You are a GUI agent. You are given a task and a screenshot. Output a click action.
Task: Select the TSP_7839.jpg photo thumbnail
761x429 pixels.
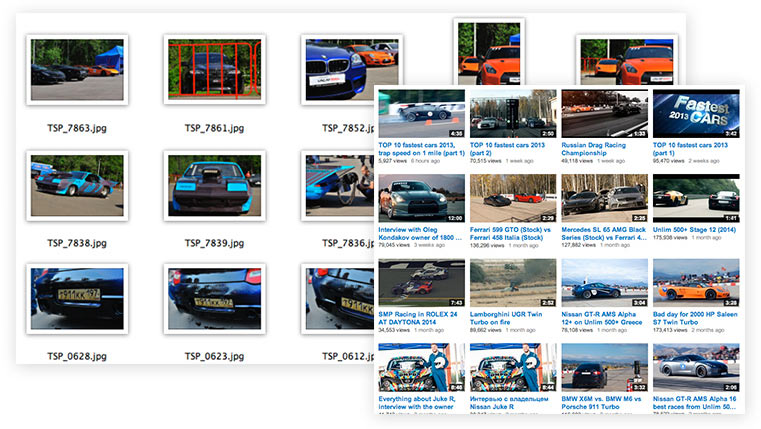216,185
